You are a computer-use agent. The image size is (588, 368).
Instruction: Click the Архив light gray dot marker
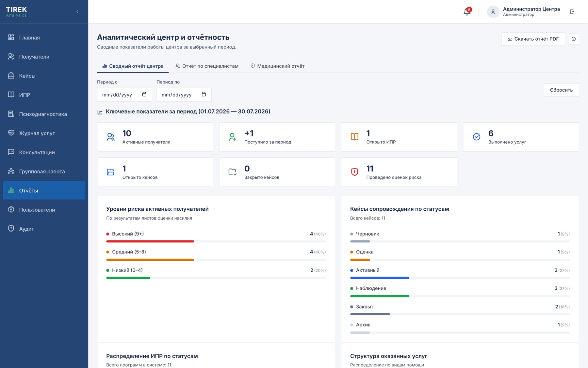[x=352, y=325]
